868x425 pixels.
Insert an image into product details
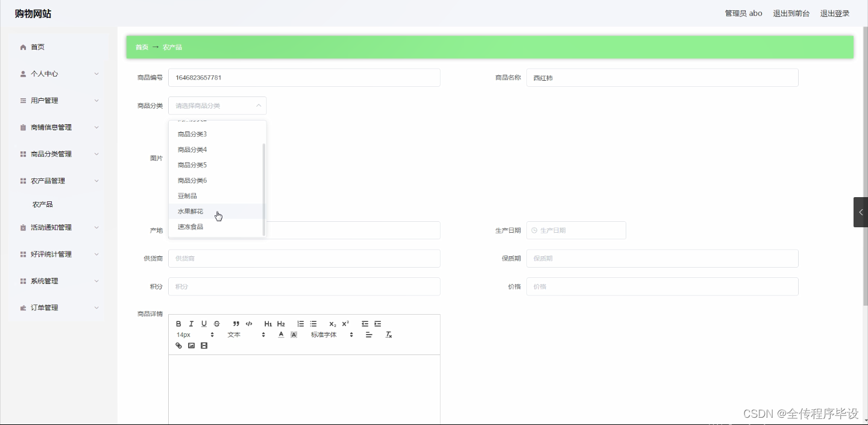click(x=191, y=345)
